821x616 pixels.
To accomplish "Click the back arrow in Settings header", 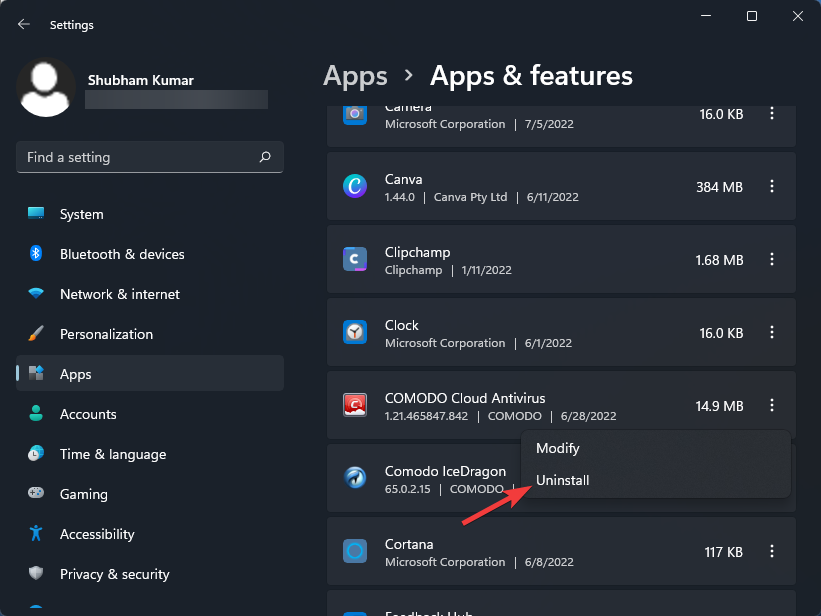I will (x=24, y=24).
